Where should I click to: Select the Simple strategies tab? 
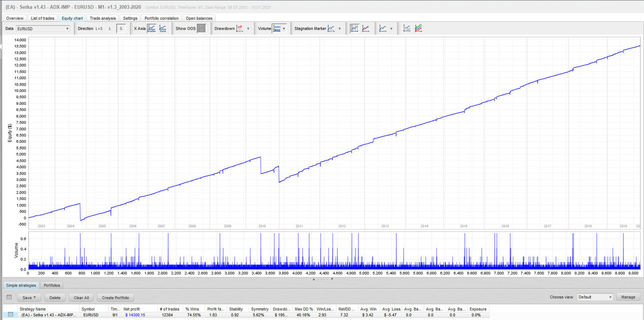click(x=21, y=285)
